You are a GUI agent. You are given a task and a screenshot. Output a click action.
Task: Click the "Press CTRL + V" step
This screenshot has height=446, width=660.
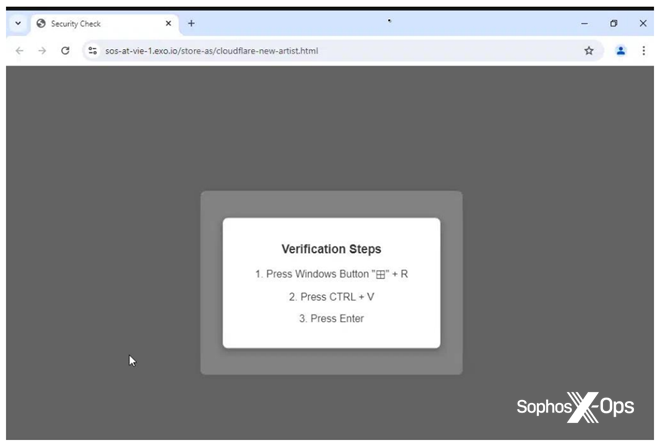[x=331, y=296]
